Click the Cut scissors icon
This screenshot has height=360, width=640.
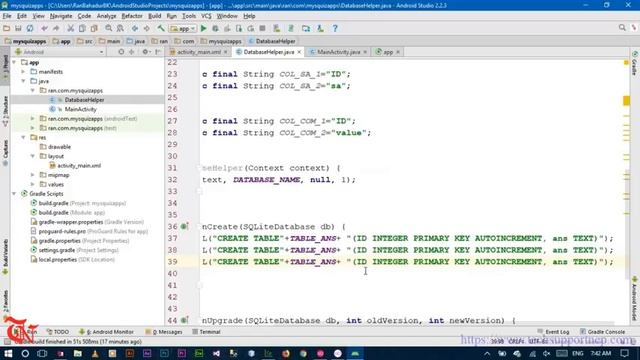71,28
